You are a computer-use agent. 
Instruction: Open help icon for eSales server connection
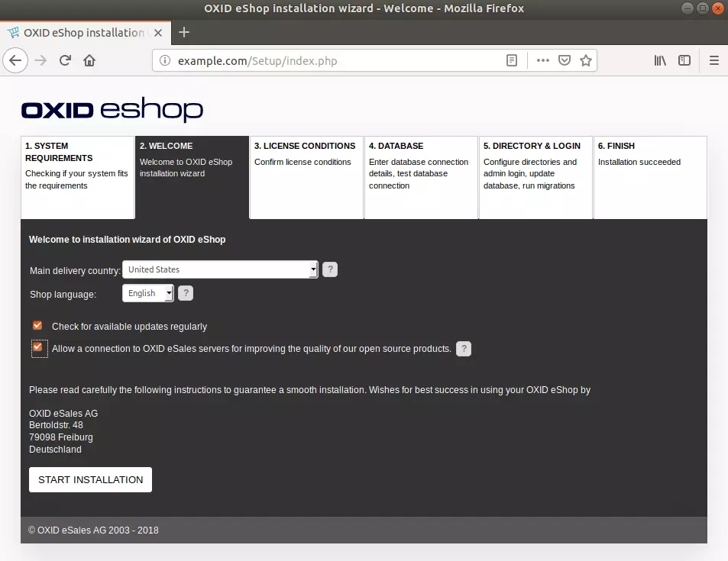[x=464, y=349]
